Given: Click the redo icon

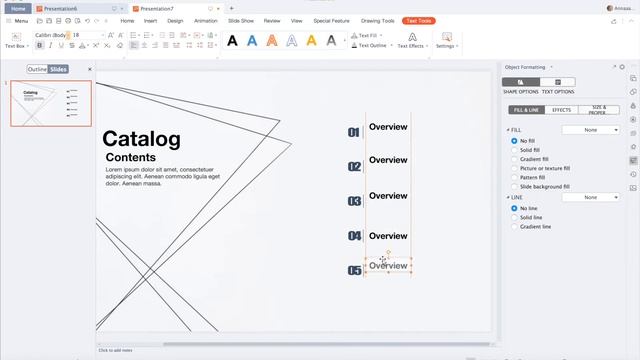Looking at the screenshot, I should tap(97, 21).
